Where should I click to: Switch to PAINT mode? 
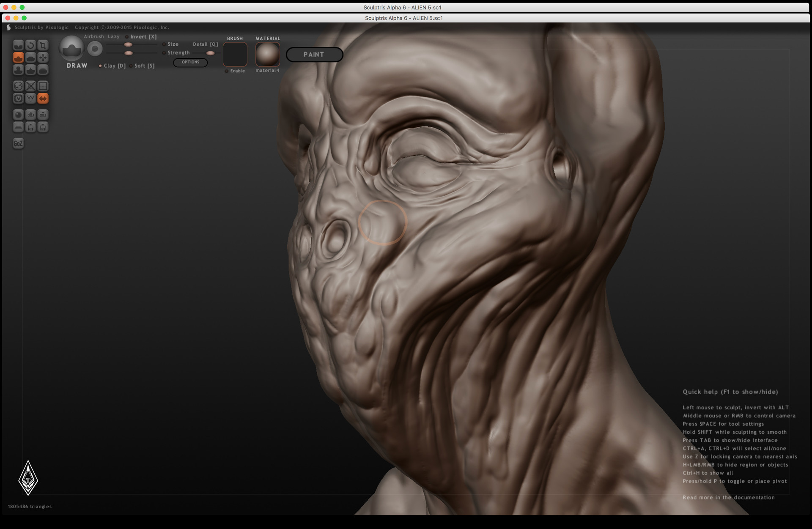point(314,55)
